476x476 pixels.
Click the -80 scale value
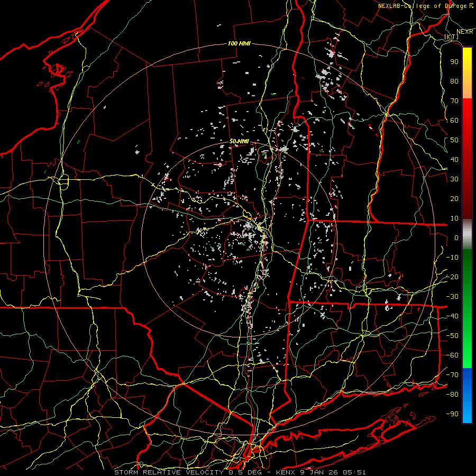452,395
